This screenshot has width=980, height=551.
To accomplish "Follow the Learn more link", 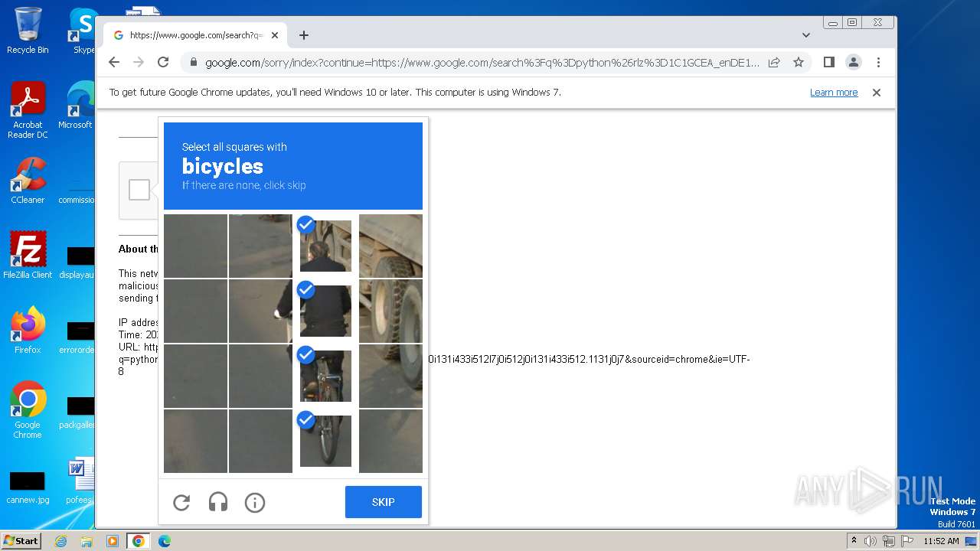I will [x=834, y=93].
